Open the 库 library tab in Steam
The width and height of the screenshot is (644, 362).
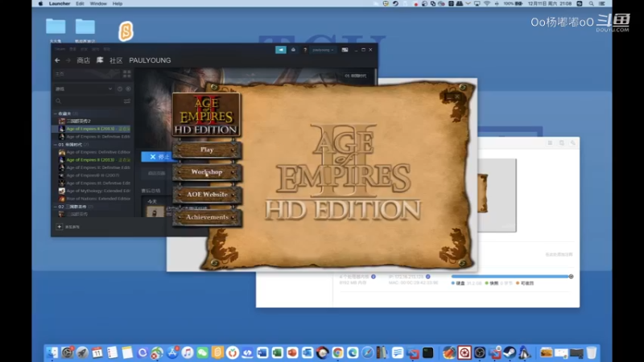coord(100,60)
